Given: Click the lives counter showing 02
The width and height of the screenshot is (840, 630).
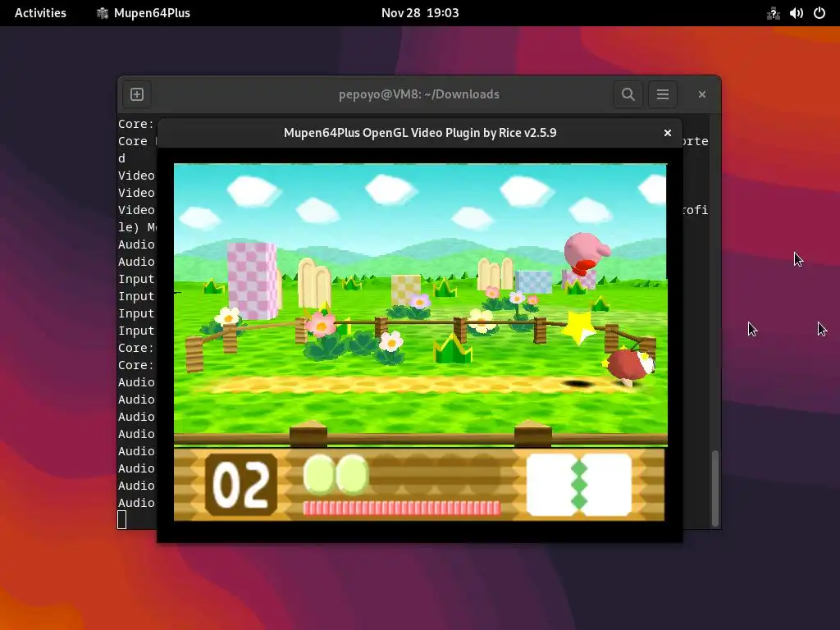Looking at the screenshot, I should click(x=241, y=485).
